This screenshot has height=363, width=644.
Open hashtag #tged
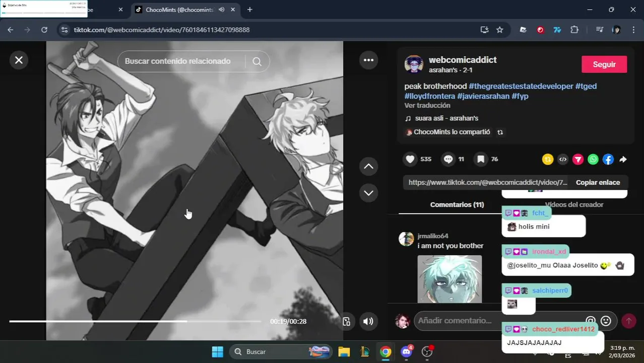(x=586, y=86)
